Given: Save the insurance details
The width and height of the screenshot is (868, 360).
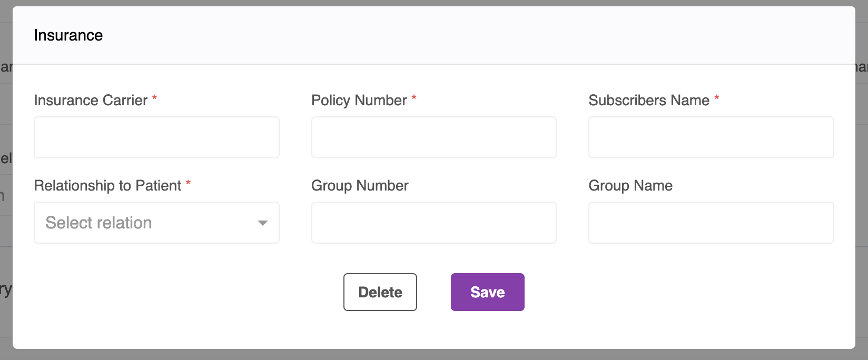Looking at the screenshot, I should click(487, 292).
